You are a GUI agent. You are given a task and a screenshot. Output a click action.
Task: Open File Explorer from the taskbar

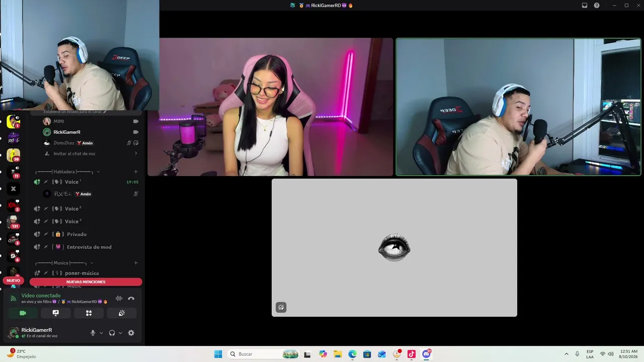click(338, 354)
